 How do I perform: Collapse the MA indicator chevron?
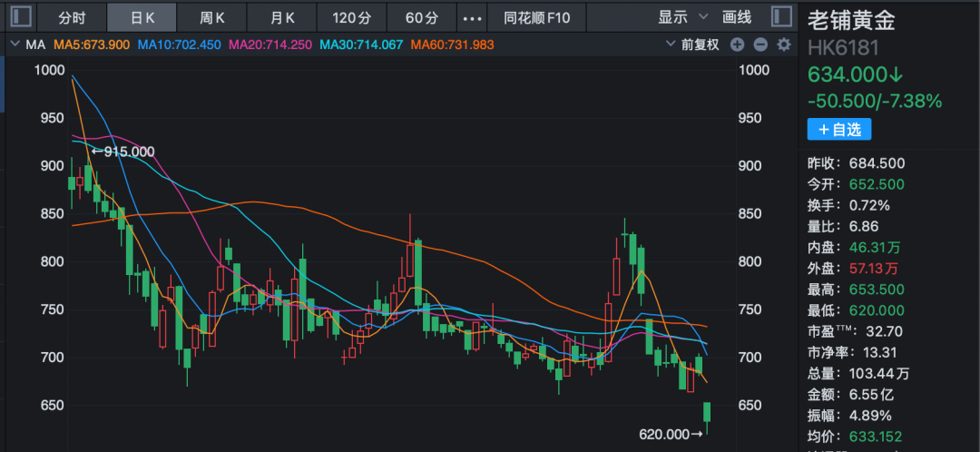[x=15, y=44]
